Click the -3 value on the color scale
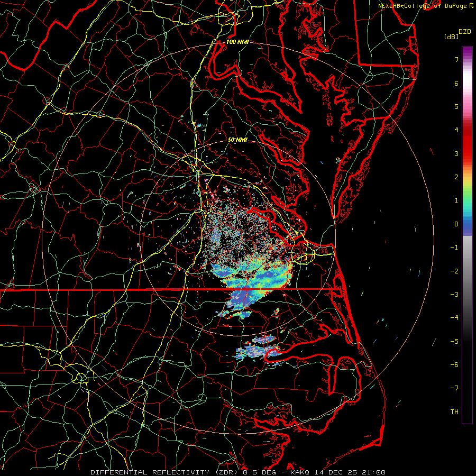Screen dimensions: 476x476 pos(454,295)
